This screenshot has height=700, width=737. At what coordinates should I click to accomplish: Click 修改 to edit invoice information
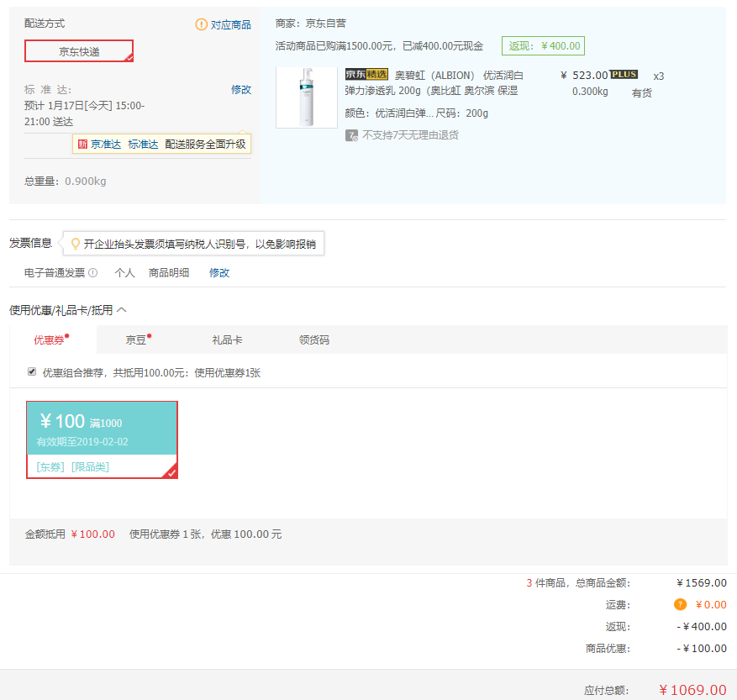point(219,273)
